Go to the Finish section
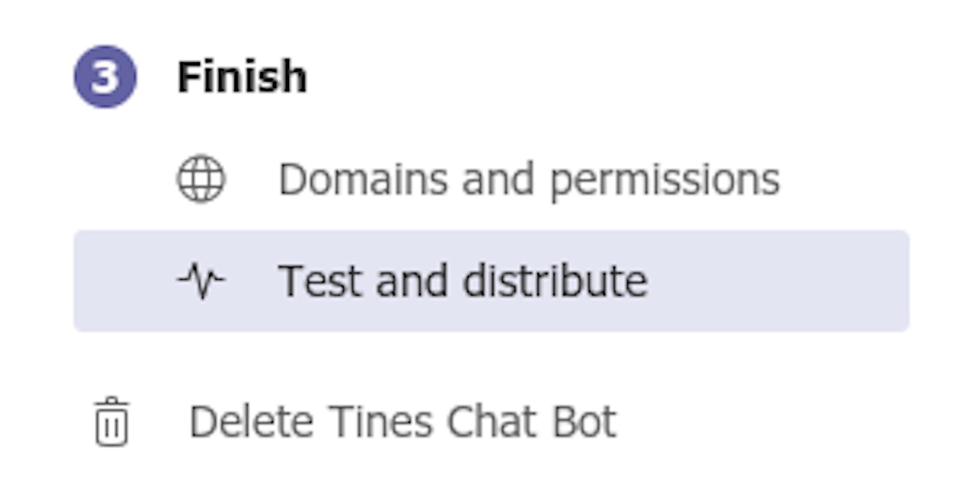 [242, 78]
